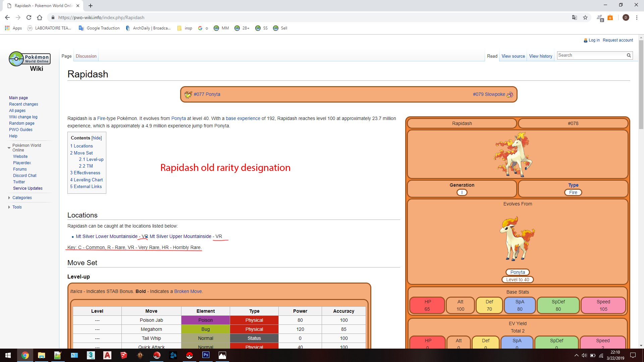Screen dimensions: 644x362
Task: Close the Rapidash tab
Action: [x=78, y=6]
